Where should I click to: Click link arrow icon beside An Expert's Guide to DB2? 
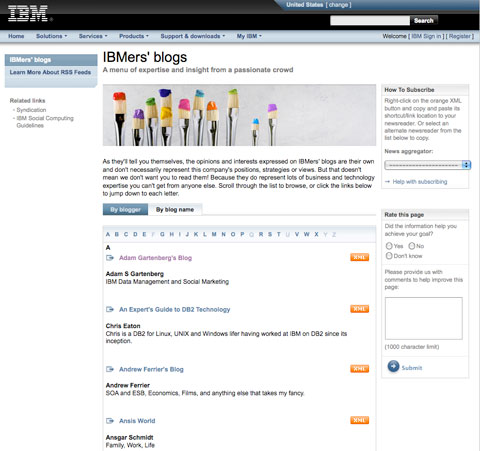pos(110,309)
